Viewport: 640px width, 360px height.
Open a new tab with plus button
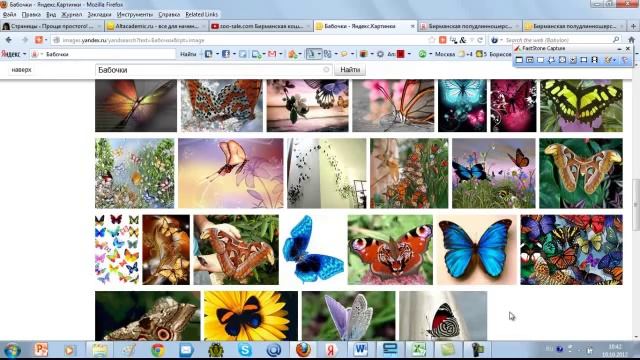[633, 26]
